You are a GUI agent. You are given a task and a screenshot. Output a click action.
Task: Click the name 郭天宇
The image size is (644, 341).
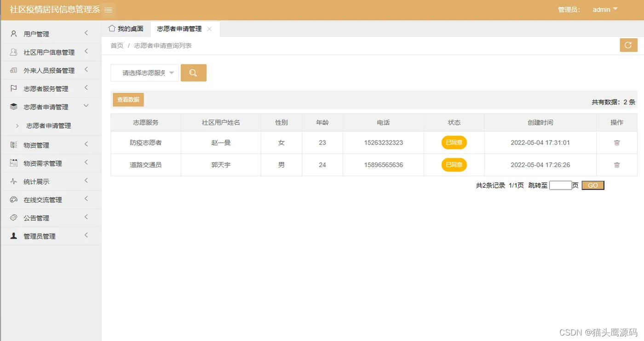click(x=221, y=165)
